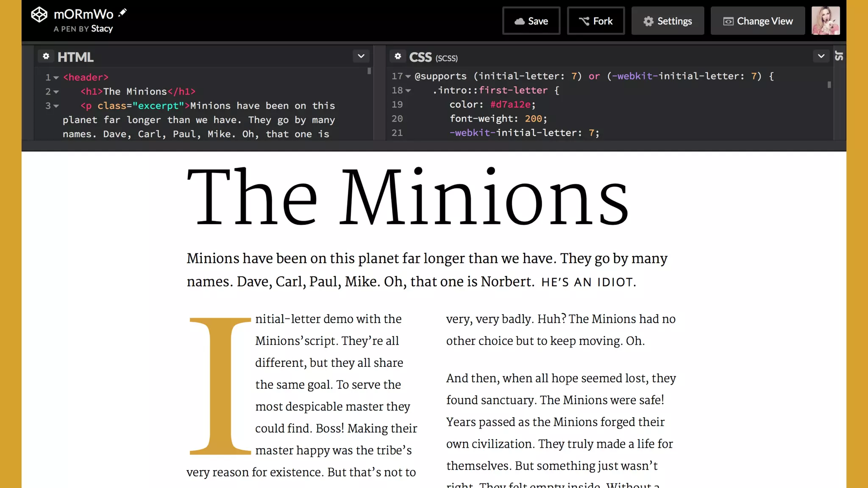The image size is (868, 488).
Task: Save the pen
Action: point(531,21)
